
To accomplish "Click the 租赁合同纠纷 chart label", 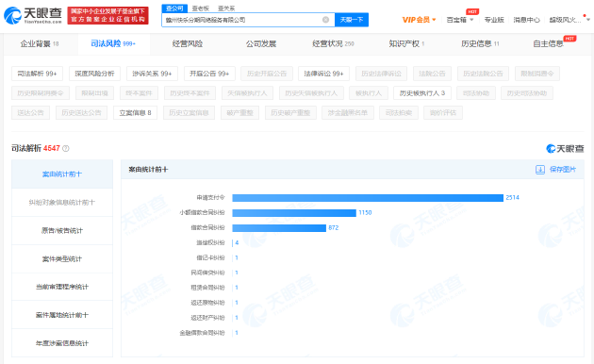I will [x=207, y=288].
